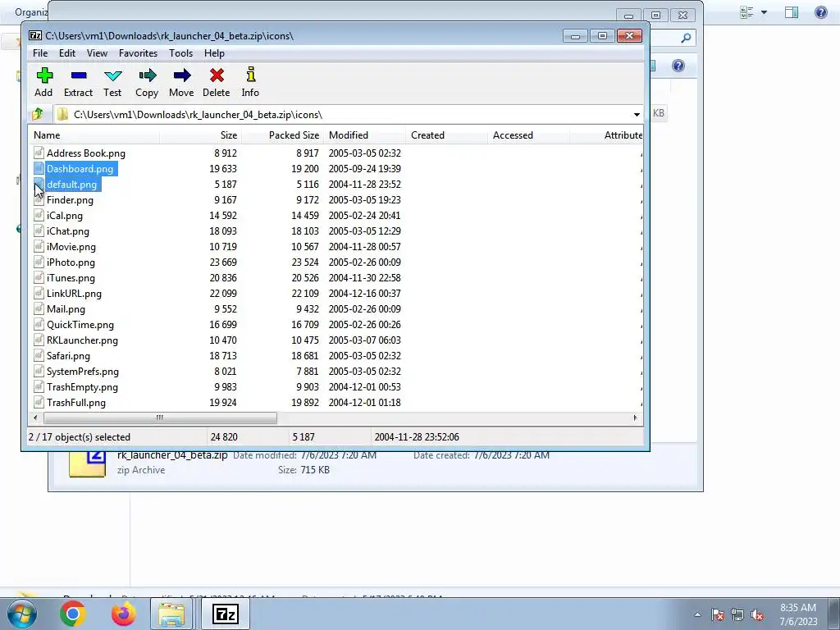Image resolution: width=840 pixels, height=630 pixels.
Task: Click the Extract toolbar icon
Action: coord(79,75)
